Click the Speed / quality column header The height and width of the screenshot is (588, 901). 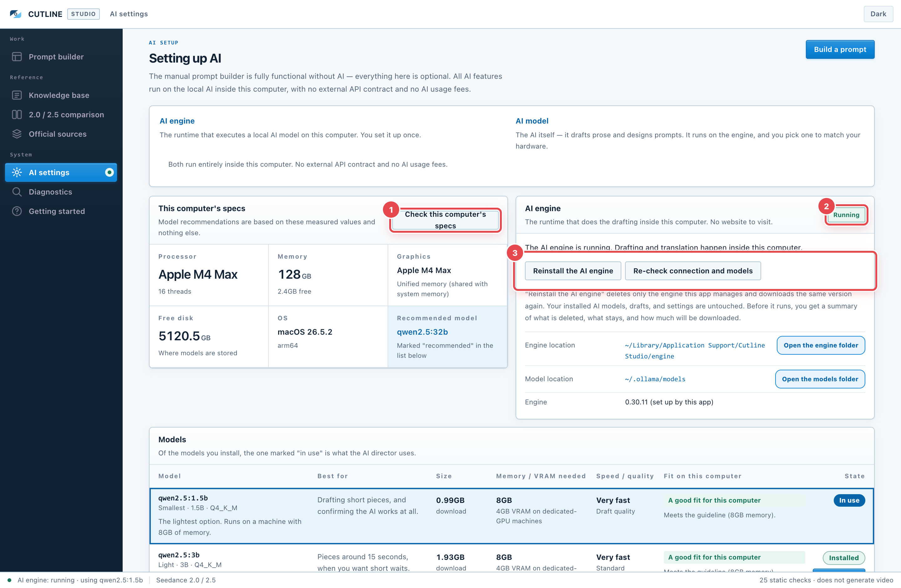(x=625, y=476)
